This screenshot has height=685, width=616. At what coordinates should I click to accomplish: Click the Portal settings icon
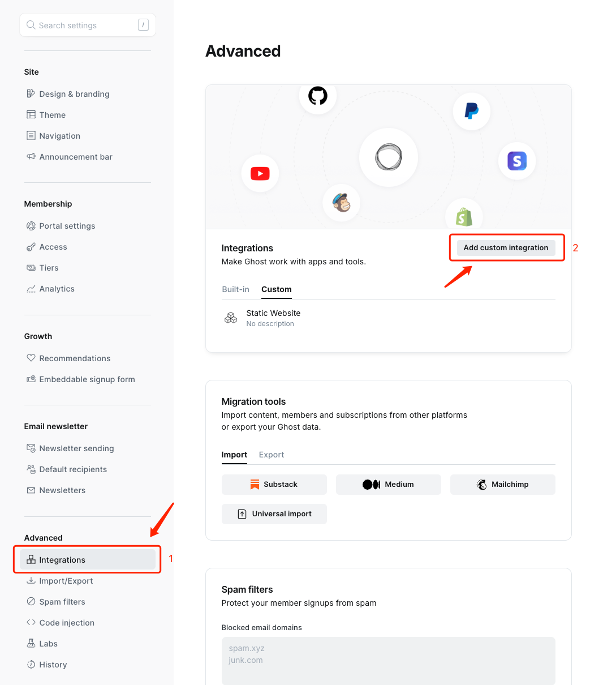(31, 225)
